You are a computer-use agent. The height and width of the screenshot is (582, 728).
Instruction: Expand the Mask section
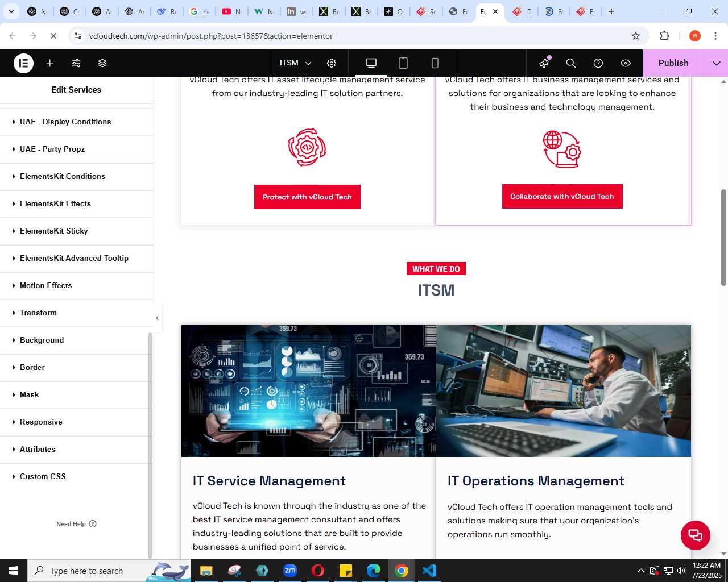[76, 394]
